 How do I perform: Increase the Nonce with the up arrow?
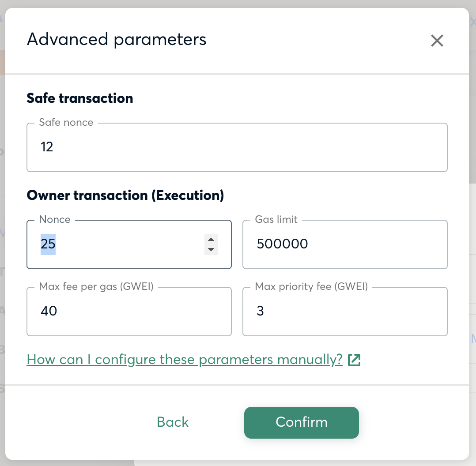click(x=211, y=239)
